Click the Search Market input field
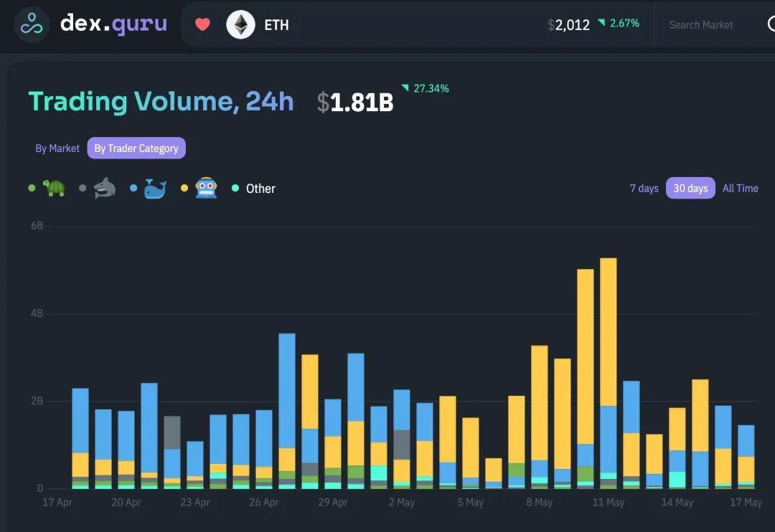The width and height of the screenshot is (775, 532). point(700,25)
